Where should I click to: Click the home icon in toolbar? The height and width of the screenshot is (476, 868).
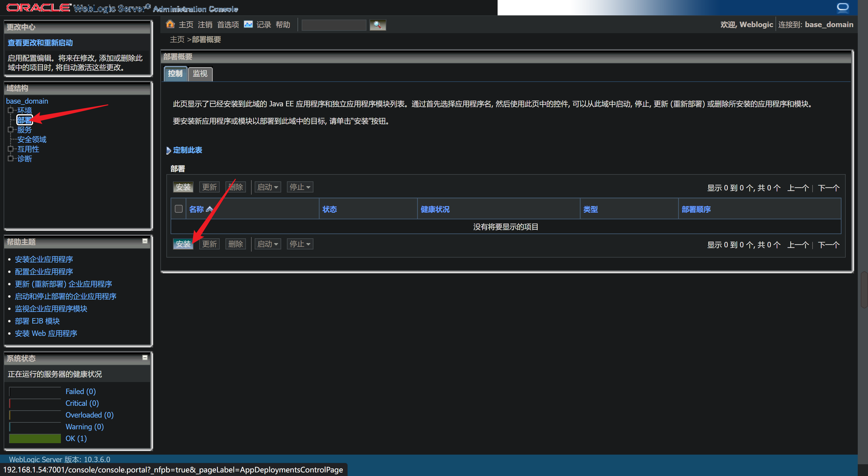(x=170, y=24)
